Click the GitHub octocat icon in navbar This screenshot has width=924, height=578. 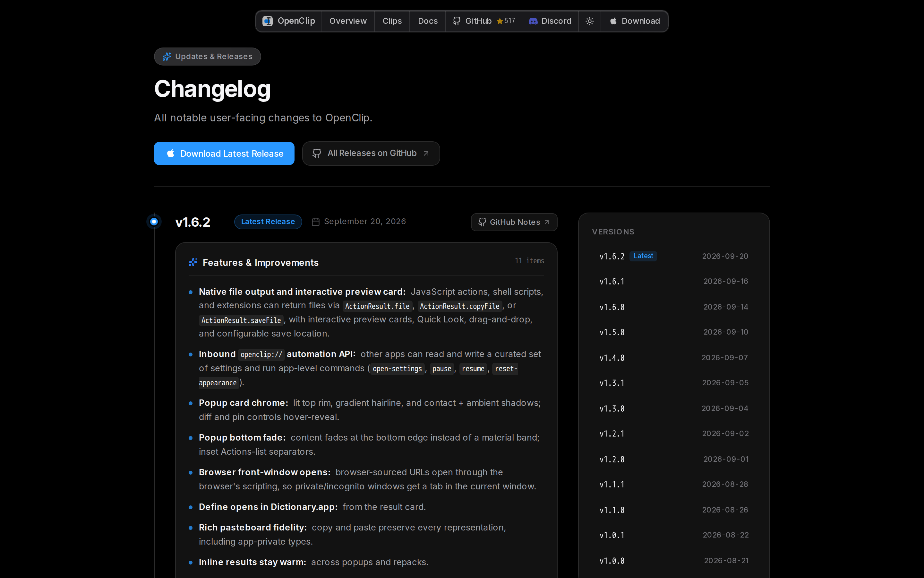click(x=456, y=21)
